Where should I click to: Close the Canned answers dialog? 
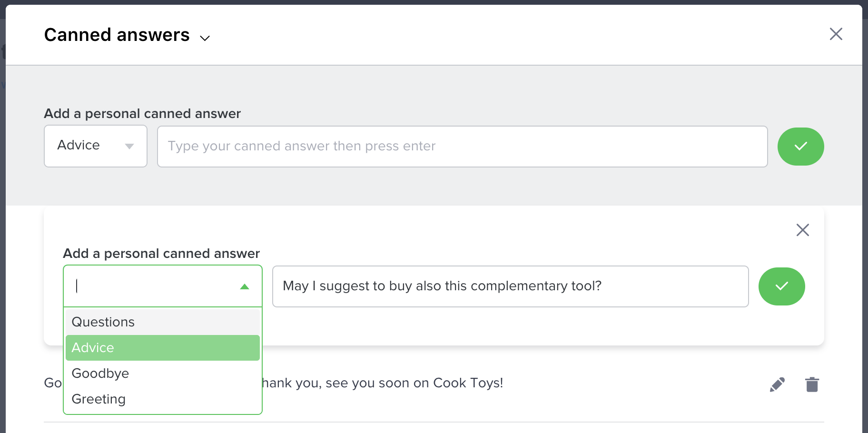coord(836,34)
